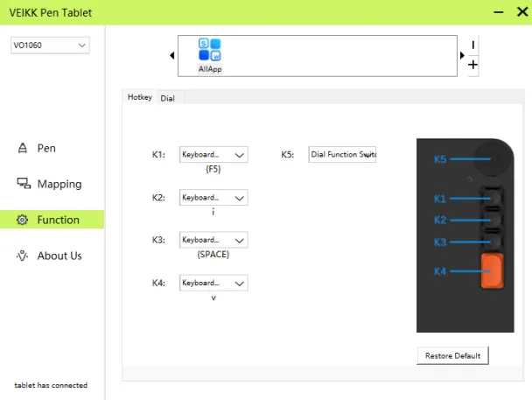Click the {F5} shortcut text under K1
This screenshot has height=400, width=532.
coord(213,169)
